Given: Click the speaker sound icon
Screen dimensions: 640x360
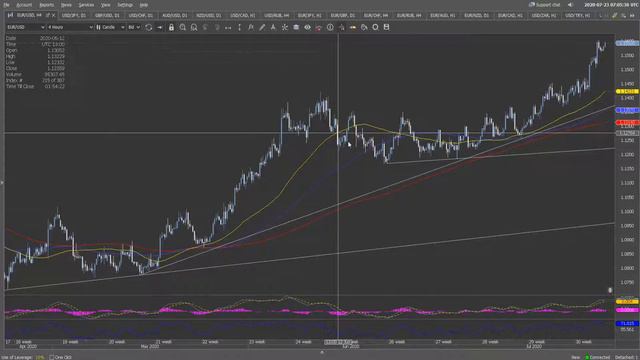Looking at the screenshot, I should pyautogui.click(x=570, y=5).
